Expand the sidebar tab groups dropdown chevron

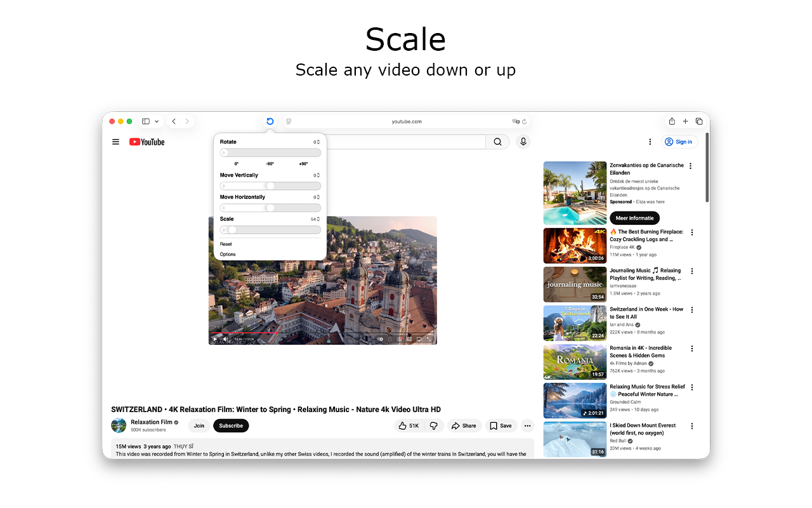click(157, 121)
